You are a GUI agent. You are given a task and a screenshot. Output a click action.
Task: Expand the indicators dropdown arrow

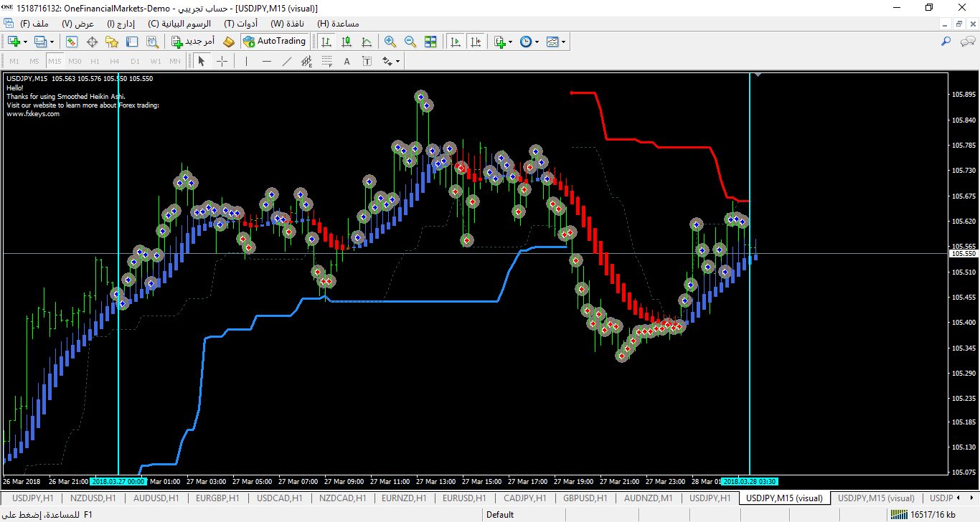510,42
